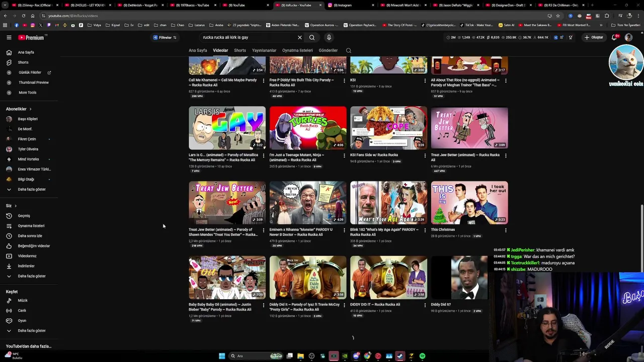Select the Videolar channel tab

[220, 50]
